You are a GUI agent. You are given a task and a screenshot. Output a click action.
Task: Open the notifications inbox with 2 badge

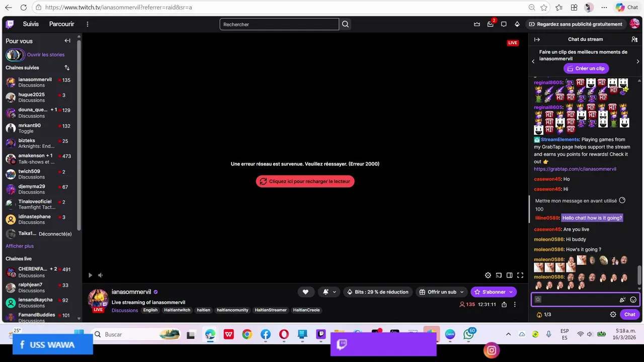tap(491, 24)
